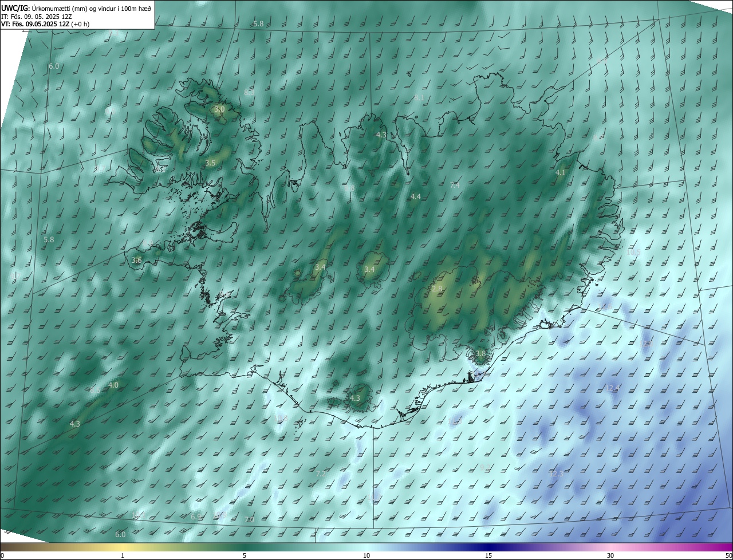Click the 7.4 value label

(x=455, y=185)
